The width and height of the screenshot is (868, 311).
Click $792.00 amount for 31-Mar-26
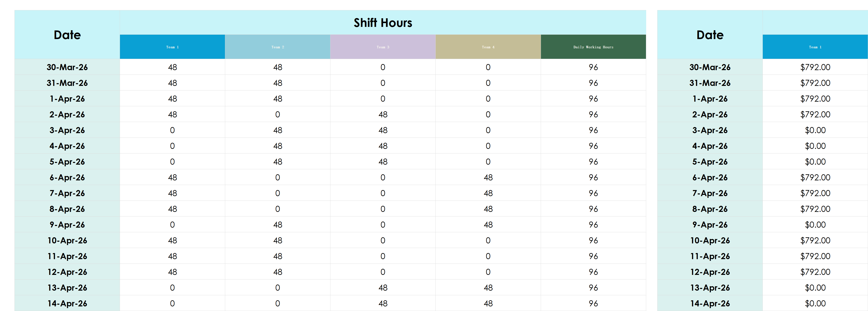(x=815, y=83)
